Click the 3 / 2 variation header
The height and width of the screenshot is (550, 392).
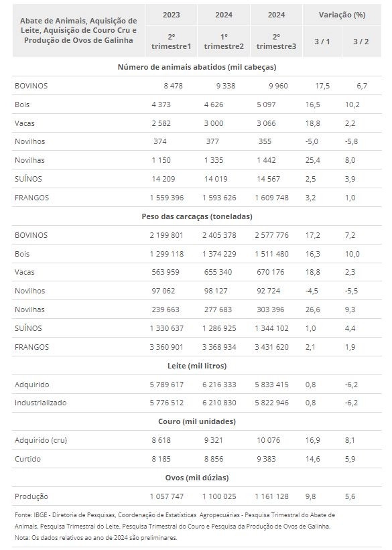point(361,42)
